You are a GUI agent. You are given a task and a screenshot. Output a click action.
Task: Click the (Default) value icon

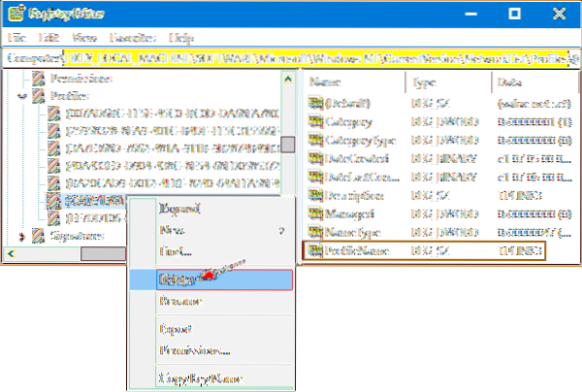click(x=314, y=102)
